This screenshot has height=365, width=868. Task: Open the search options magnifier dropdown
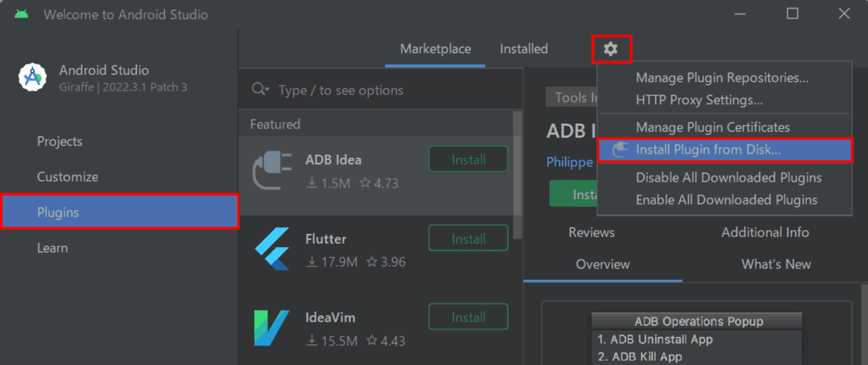[260, 90]
